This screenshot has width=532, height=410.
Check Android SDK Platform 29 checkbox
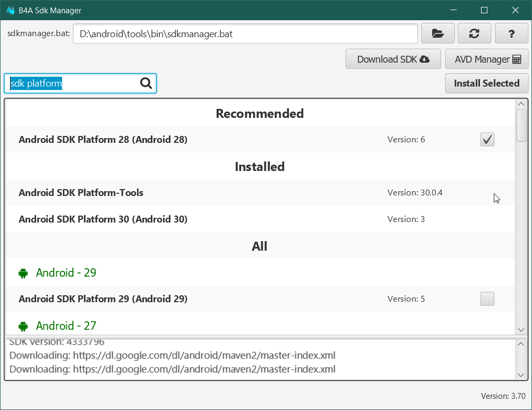[487, 299]
